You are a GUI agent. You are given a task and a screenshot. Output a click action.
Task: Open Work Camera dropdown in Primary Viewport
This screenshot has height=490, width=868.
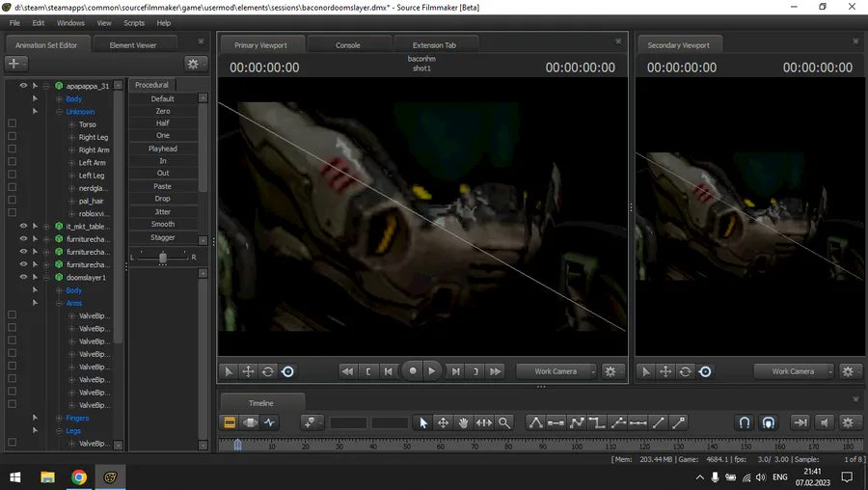(556, 371)
